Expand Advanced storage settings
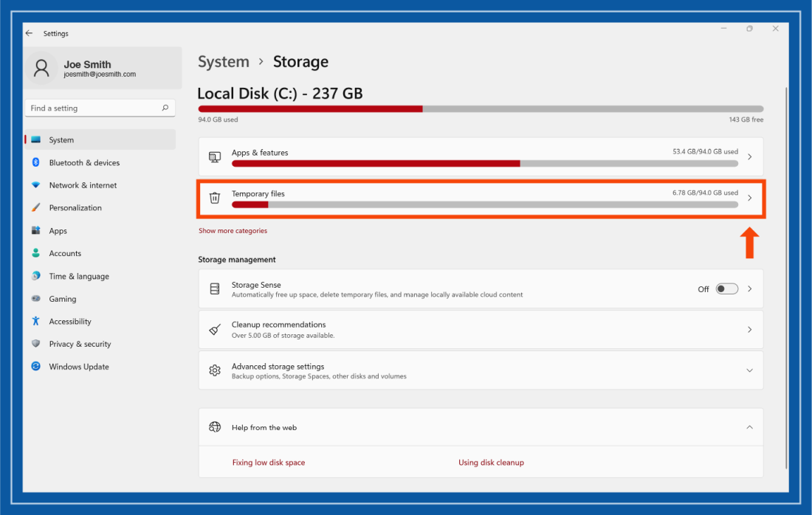The width and height of the screenshot is (812, 515). tap(749, 370)
